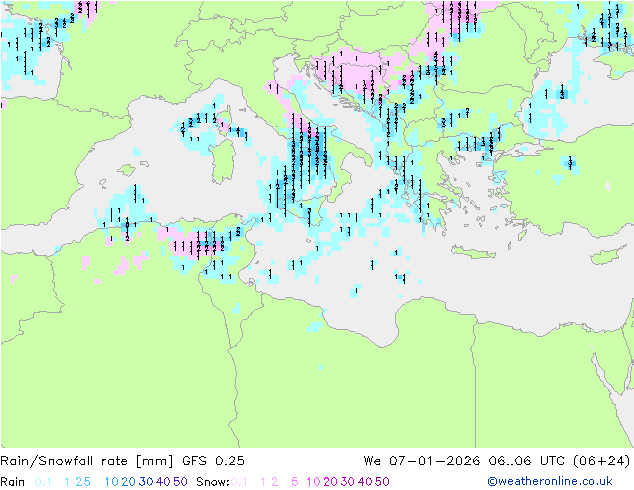This screenshot has width=634, height=490.
Task: Select the Rain legend value 40
Action: pyautogui.click(x=163, y=482)
